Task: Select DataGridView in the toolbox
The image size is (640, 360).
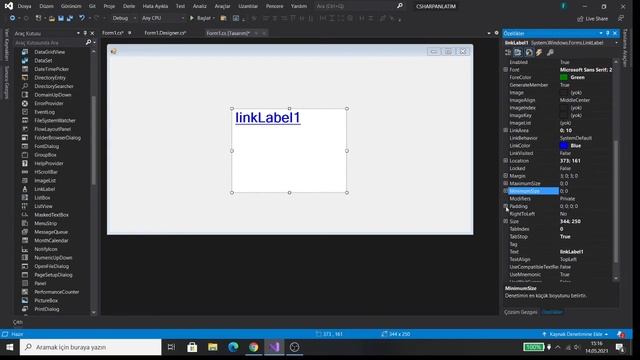Action: point(49,52)
